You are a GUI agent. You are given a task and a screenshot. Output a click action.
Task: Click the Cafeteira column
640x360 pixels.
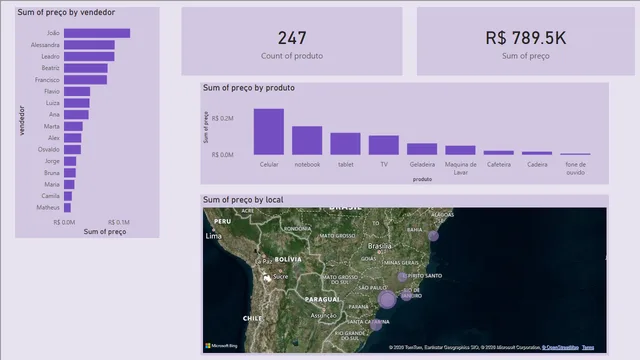[499, 153]
